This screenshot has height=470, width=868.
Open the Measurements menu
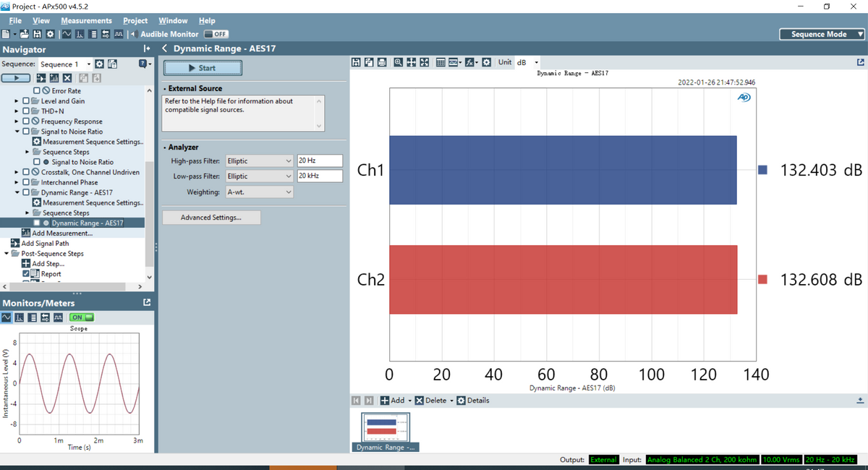pos(86,20)
